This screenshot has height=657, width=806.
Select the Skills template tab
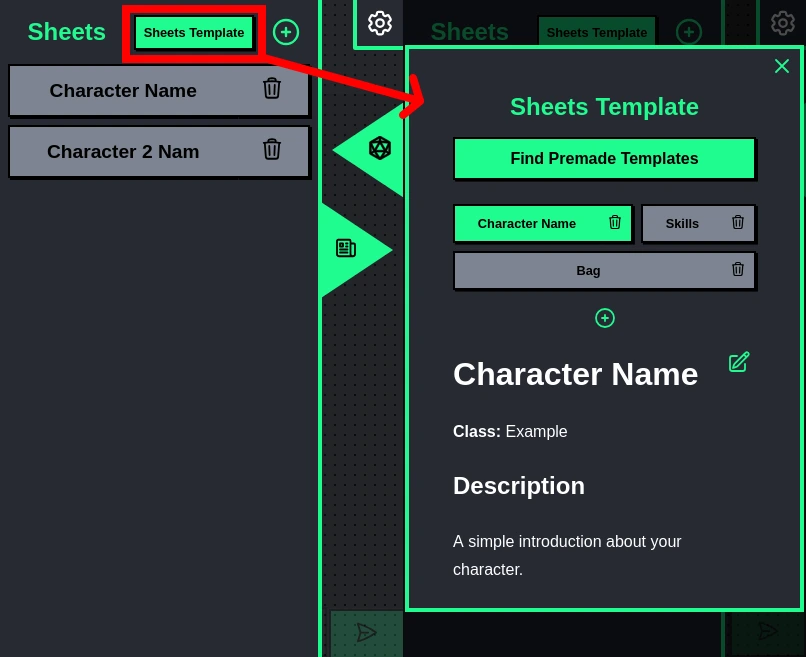pos(698,224)
